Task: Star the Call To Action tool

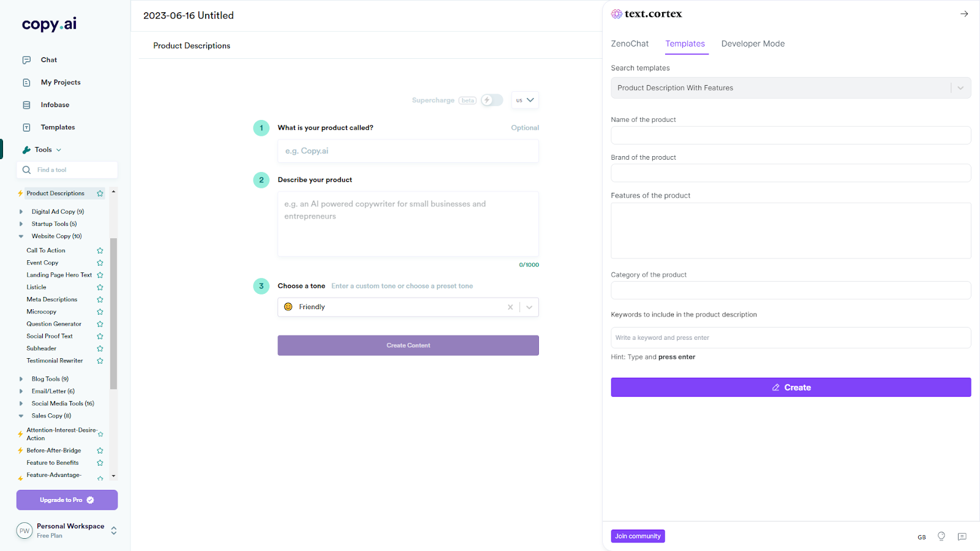Action: pyautogui.click(x=100, y=250)
